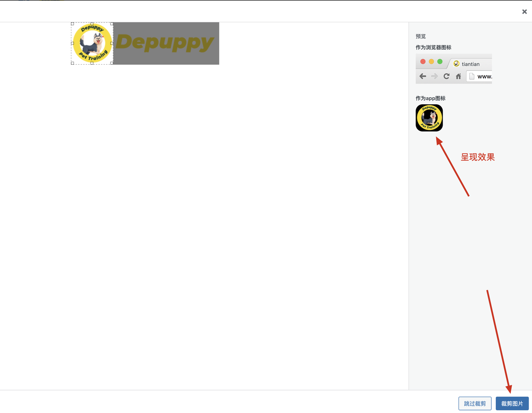Screen dimensions: 532x413
Task: Select the bottom-right crop handle
Action: coord(112,63)
